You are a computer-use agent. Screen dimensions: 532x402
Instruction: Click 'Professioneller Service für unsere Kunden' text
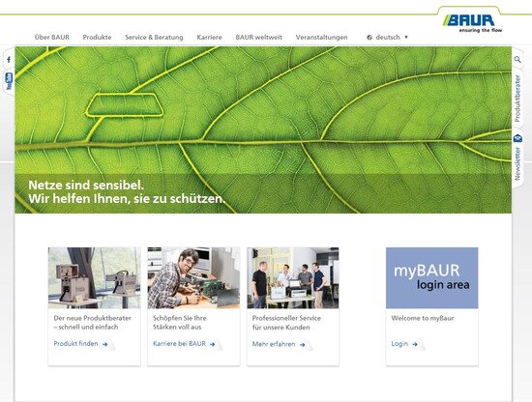pyautogui.click(x=286, y=323)
